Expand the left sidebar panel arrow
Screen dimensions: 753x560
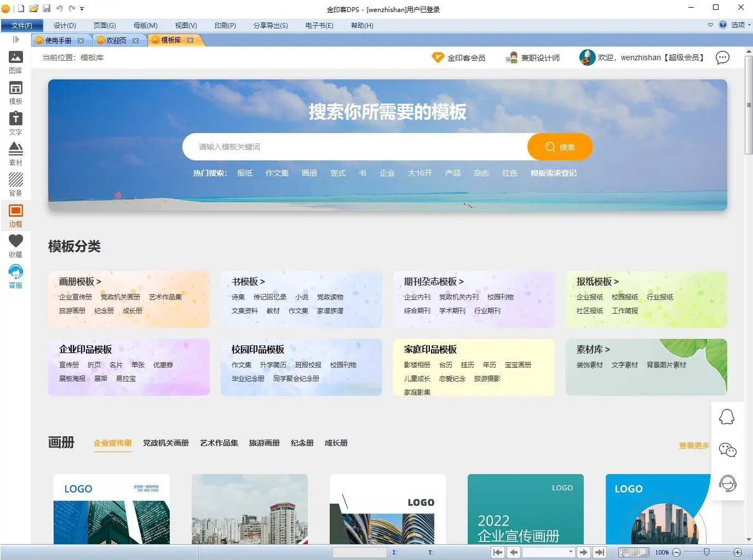click(16, 39)
